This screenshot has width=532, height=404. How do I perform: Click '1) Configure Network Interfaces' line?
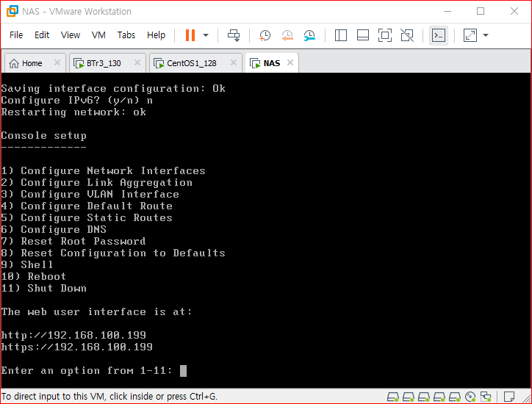point(103,170)
